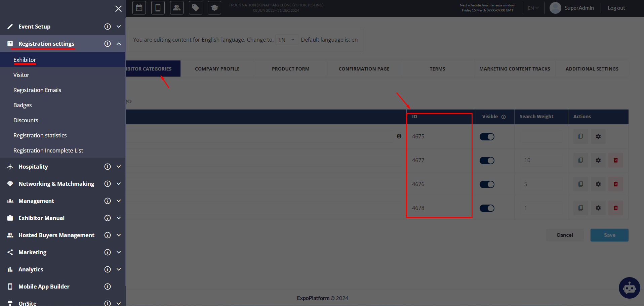Switch to the Company Profile tab
This screenshot has width=644, height=306.
217,69
